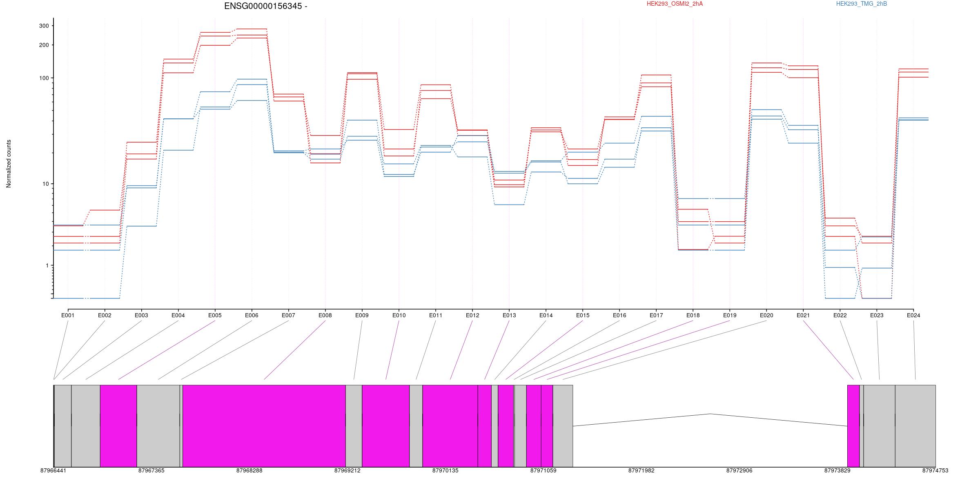
Task: Click genomic coordinate 87973829
Action: click(x=837, y=470)
